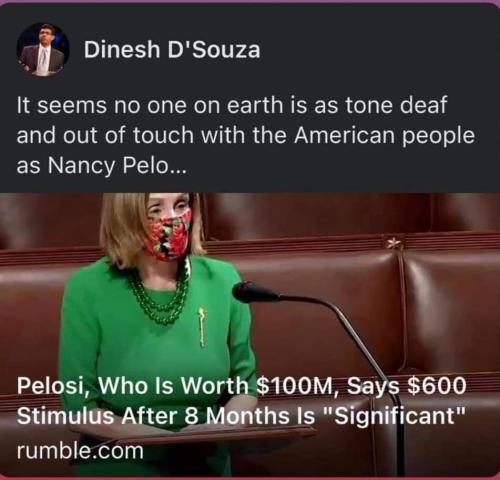Open the post author's circular profile picture
This screenshot has height=480, width=500.
(43, 50)
